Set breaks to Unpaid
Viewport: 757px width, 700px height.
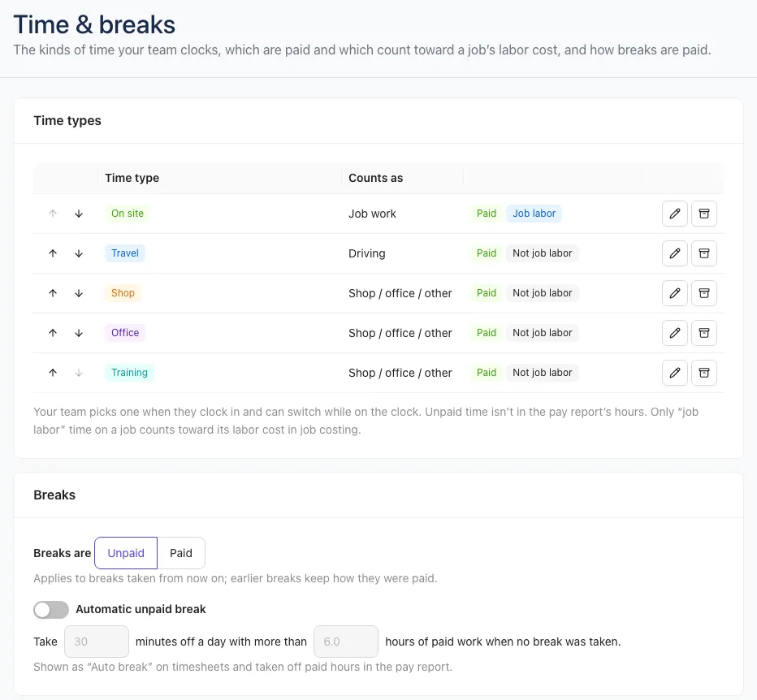tap(126, 553)
